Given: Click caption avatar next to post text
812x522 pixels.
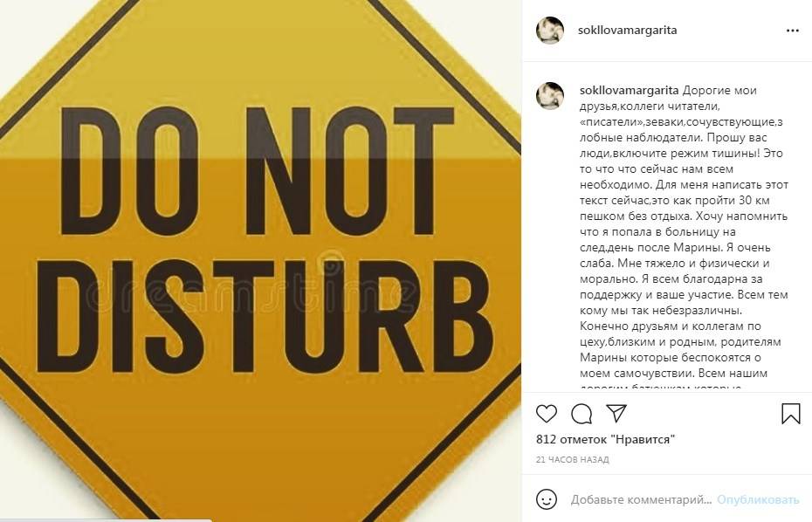Looking at the screenshot, I should pos(550,96).
